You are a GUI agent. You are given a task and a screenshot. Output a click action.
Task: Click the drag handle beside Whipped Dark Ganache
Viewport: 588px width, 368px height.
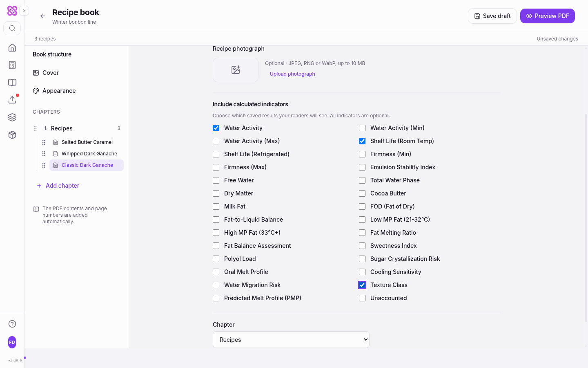coord(44,154)
